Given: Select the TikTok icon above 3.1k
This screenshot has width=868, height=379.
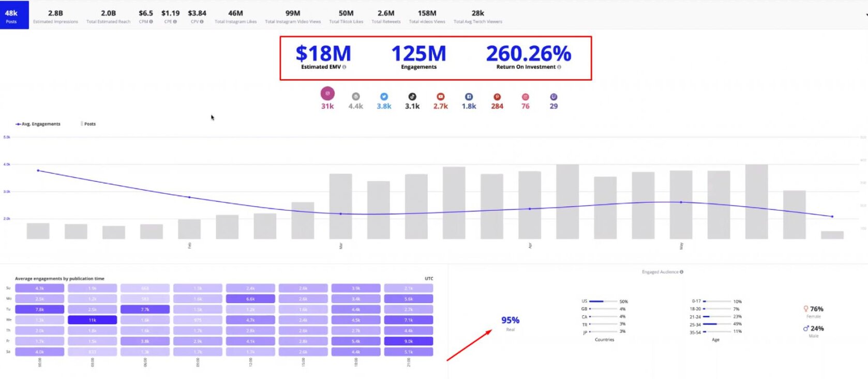Looking at the screenshot, I should 412,97.
